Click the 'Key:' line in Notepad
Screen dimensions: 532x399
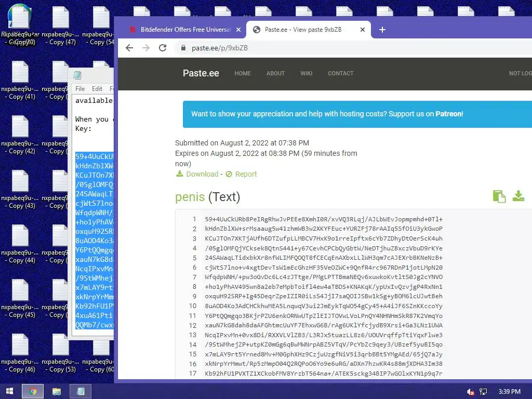coord(84,129)
